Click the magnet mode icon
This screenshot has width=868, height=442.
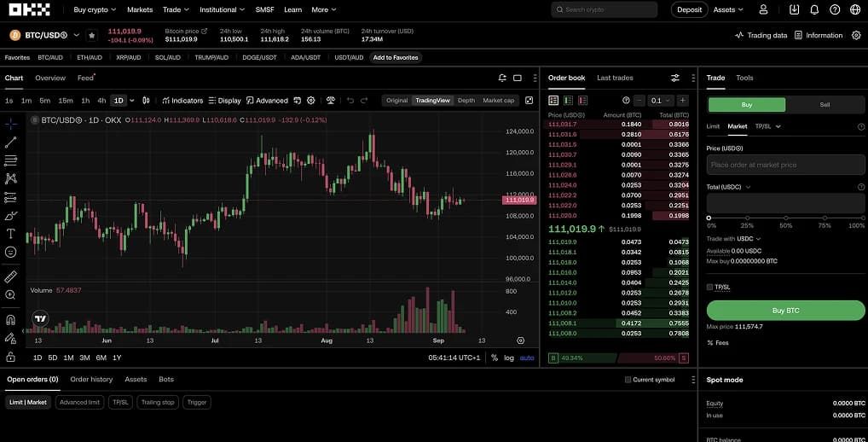coord(10,320)
